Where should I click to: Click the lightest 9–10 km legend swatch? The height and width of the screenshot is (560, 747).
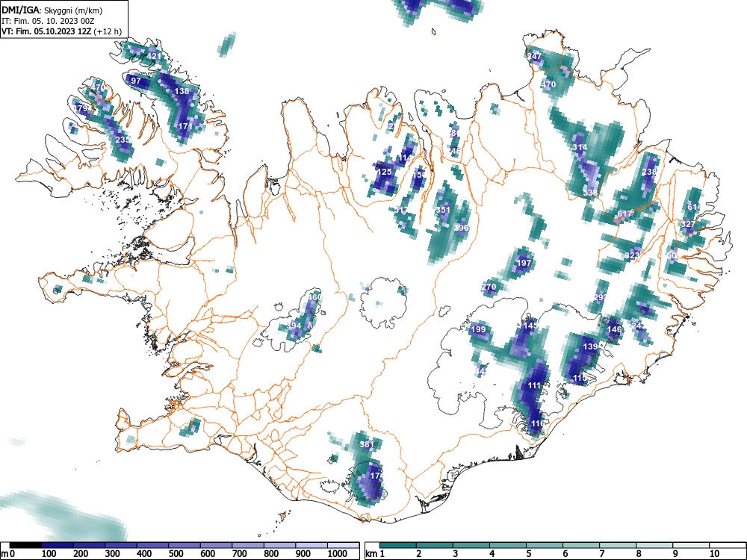click(x=691, y=545)
